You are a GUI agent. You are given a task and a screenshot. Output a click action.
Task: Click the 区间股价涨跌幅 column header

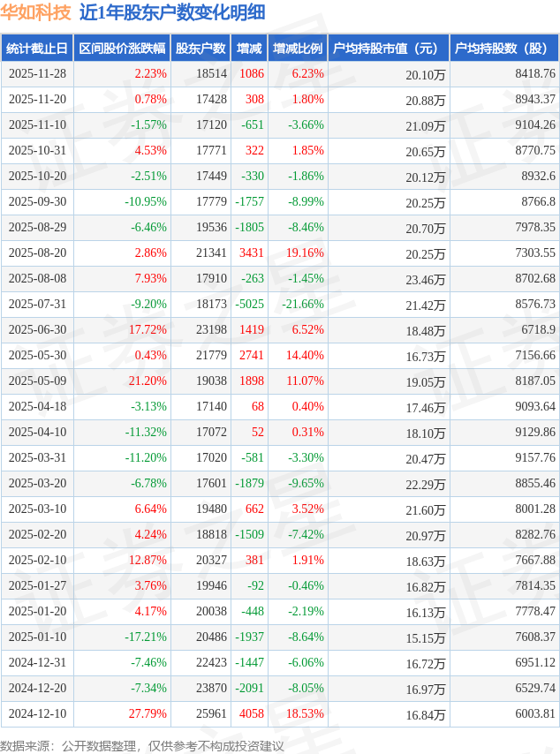tap(122, 49)
